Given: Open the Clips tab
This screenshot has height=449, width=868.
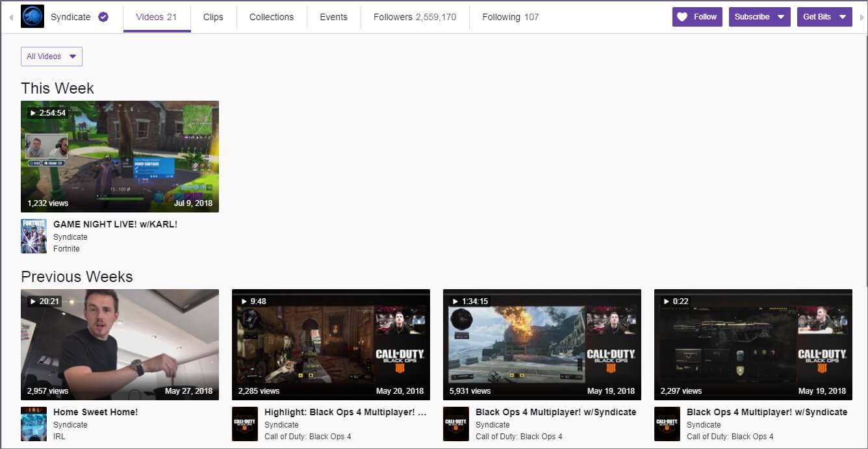Looking at the screenshot, I should click(x=213, y=17).
